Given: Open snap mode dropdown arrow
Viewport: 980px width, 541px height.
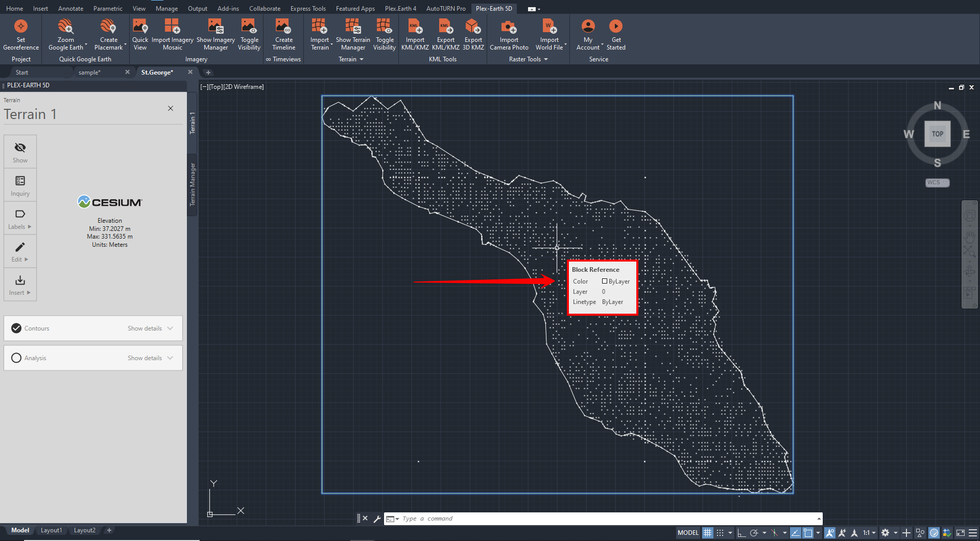Looking at the screenshot, I should pyautogui.click(x=730, y=533).
